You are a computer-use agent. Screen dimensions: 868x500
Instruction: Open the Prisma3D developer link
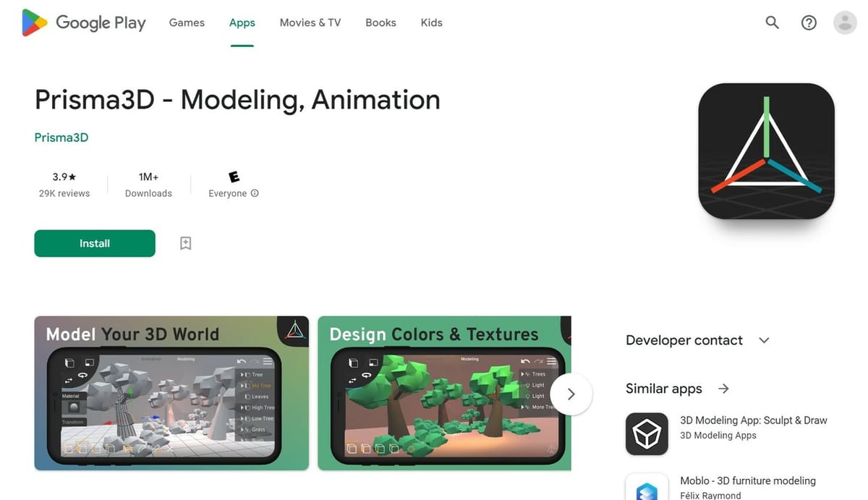pos(61,137)
